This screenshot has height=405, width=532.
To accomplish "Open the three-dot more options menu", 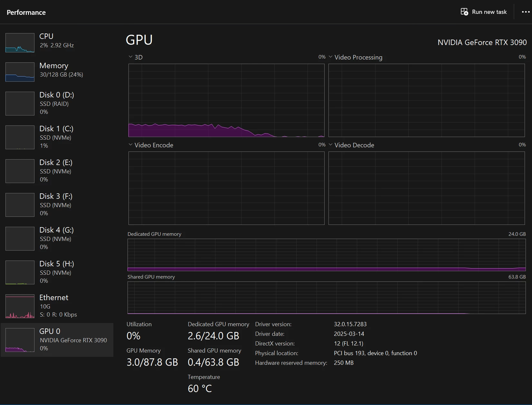I will pos(526,12).
